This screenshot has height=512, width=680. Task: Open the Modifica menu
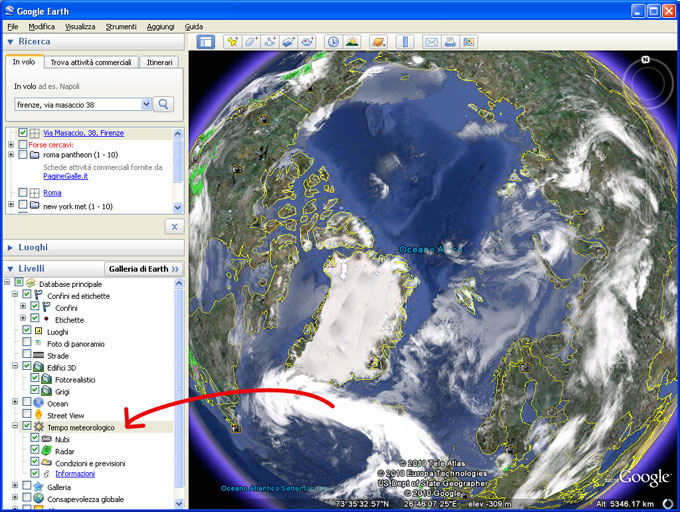(42, 27)
